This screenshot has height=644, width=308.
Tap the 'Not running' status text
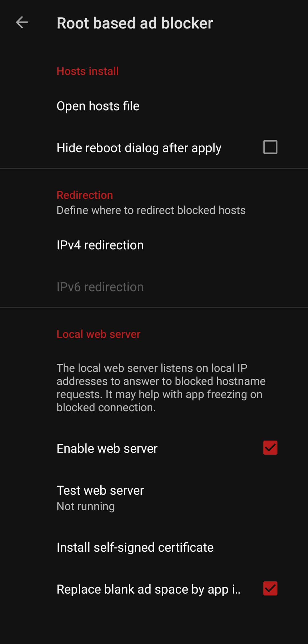(86, 506)
